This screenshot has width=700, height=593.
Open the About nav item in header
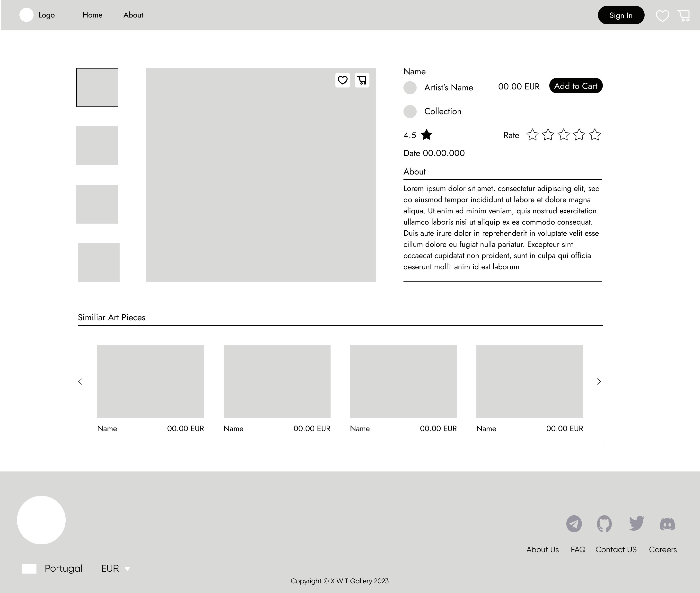[x=133, y=15]
